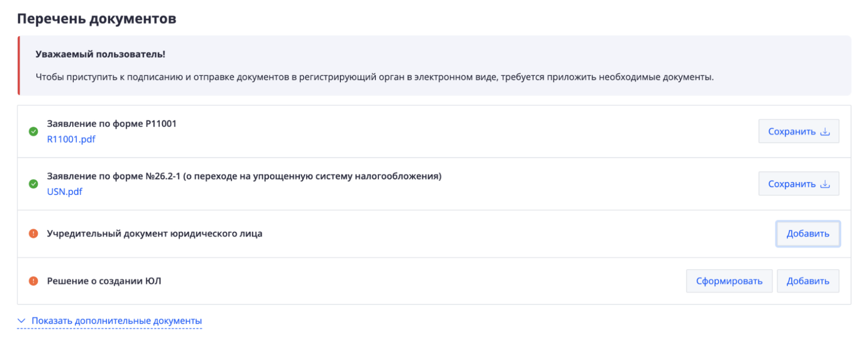Click notice text about приложить необходимые документы

(375, 77)
